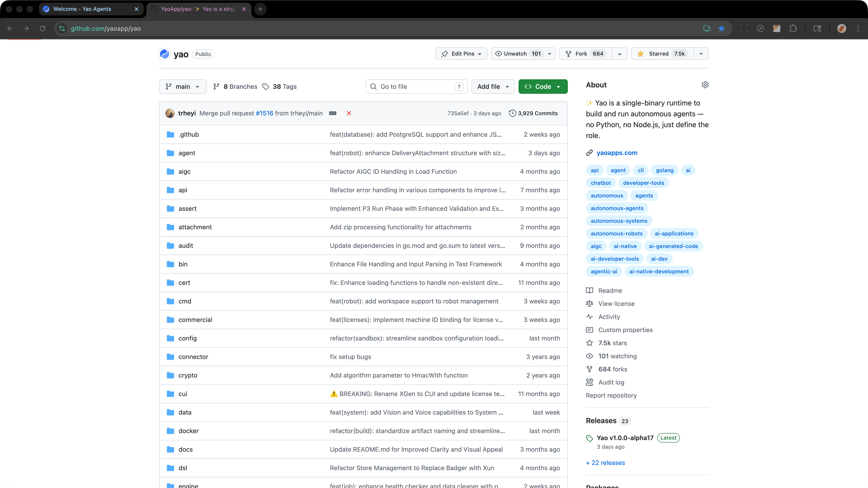Open pull request #1516 link
The width and height of the screenshot is (868, 488).
[264, 113]
